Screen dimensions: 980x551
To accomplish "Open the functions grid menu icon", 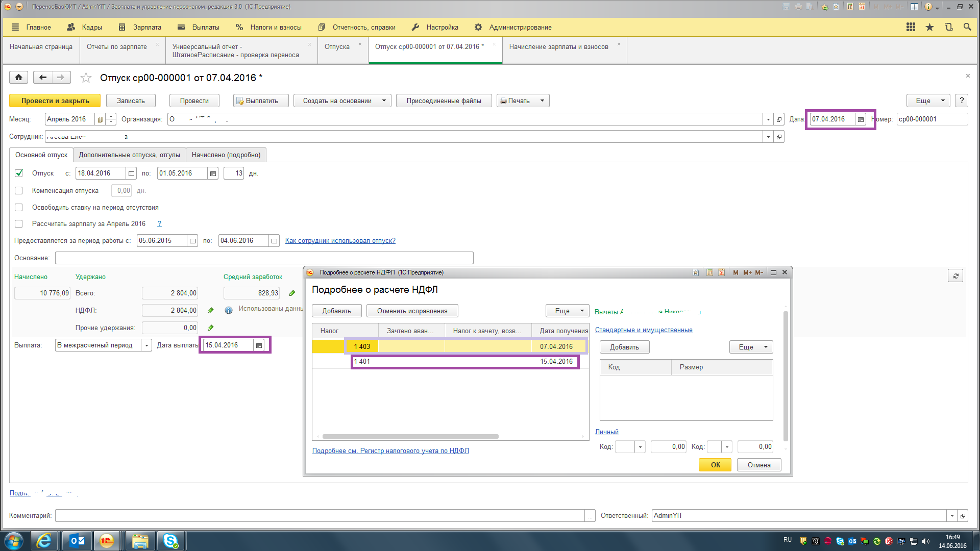I will point(911,27).
